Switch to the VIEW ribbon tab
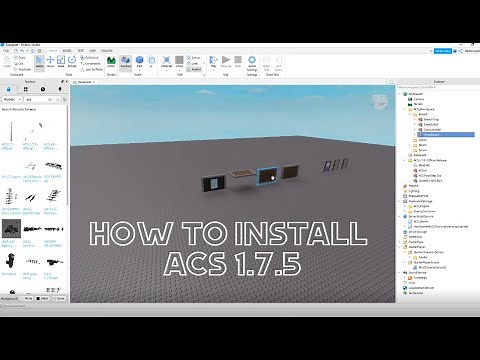 pos(92,51)
